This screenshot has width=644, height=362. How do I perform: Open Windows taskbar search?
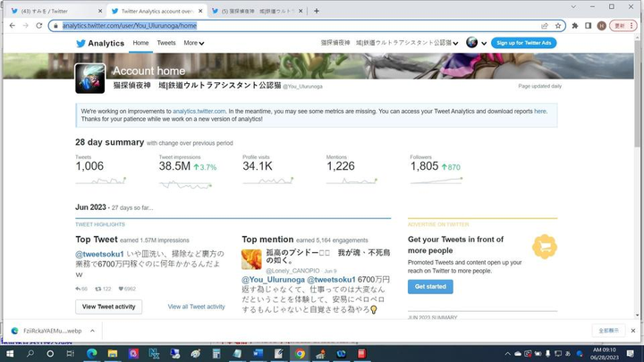point(30,353)
